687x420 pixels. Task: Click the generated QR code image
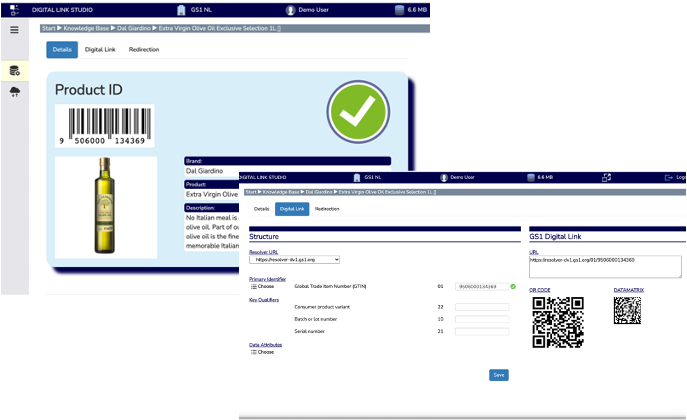point(558,322)
